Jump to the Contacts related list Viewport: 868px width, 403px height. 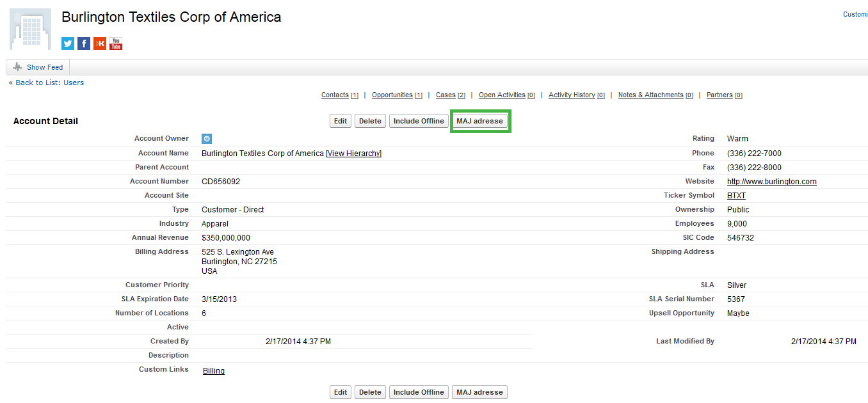[339, 95]
